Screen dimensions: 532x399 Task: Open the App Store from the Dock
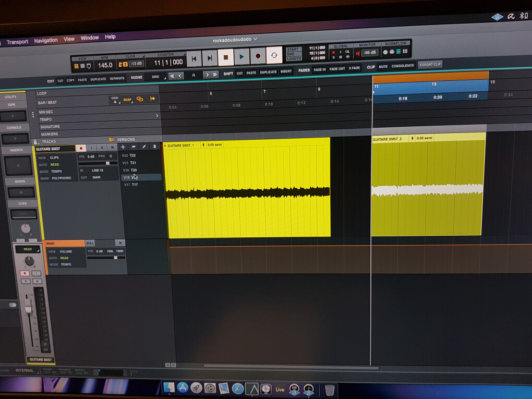[x=183, y=387]
